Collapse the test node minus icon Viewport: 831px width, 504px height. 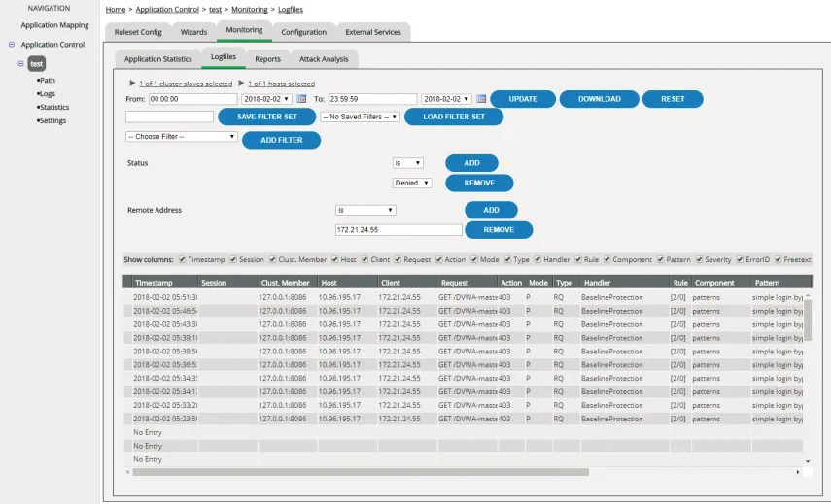coord(20,63)
